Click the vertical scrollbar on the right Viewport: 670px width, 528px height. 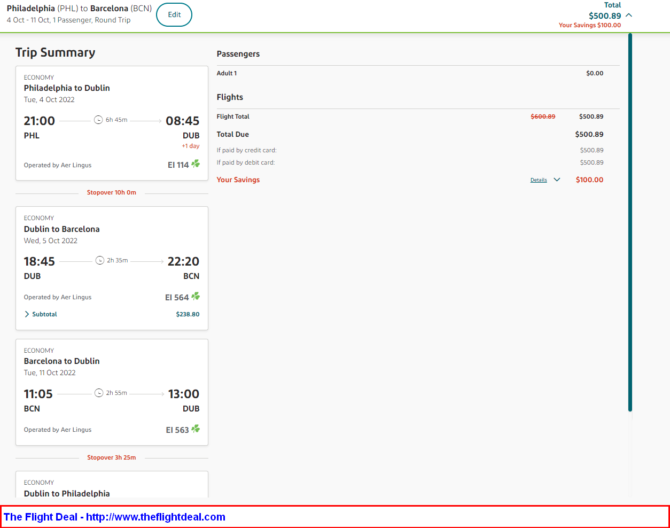(629, 220)
